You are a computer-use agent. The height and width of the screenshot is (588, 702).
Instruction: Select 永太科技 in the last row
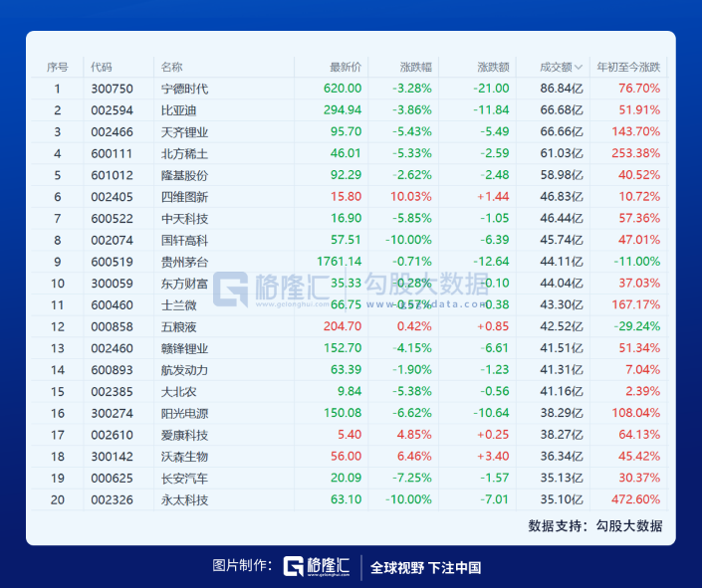pyautogui.click(x=185, y=499)
